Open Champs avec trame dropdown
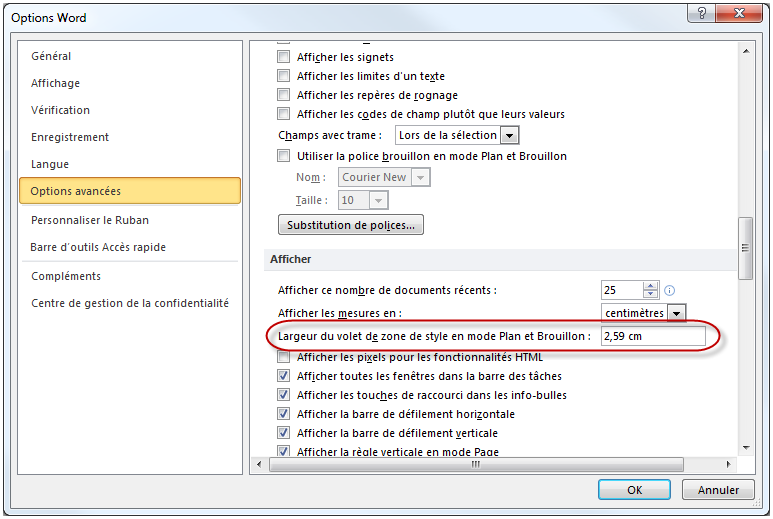The image size is (773, 519). (510, 135)
